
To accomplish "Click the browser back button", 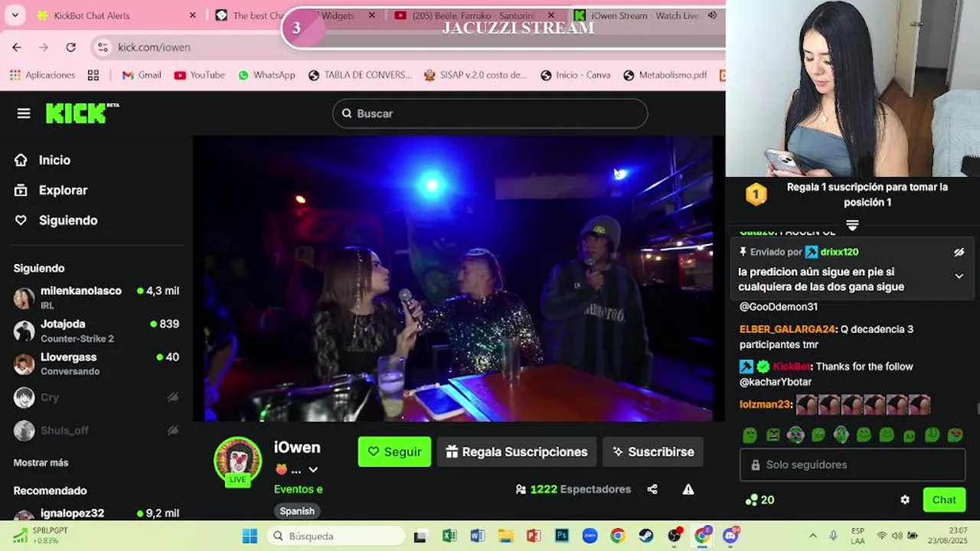I will [x=17, y=47].
